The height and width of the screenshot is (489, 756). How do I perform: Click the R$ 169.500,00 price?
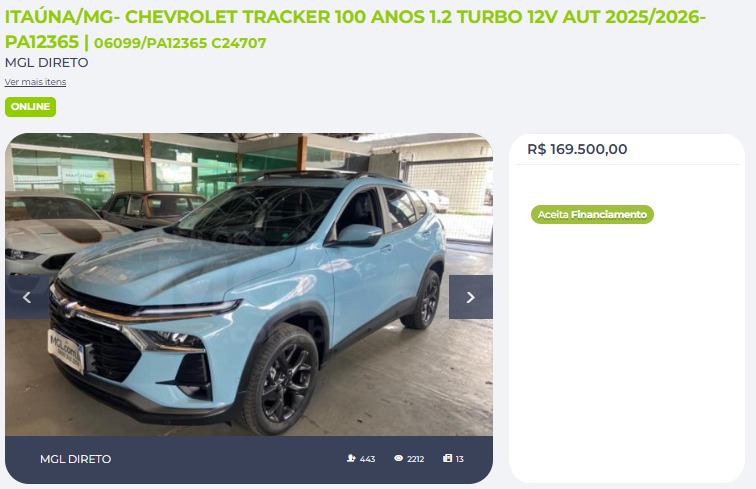pyautogui.click(x=577, y=149)
